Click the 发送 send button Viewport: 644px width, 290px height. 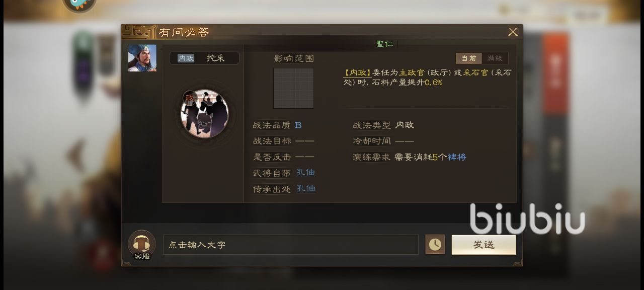tap(484, 245)
